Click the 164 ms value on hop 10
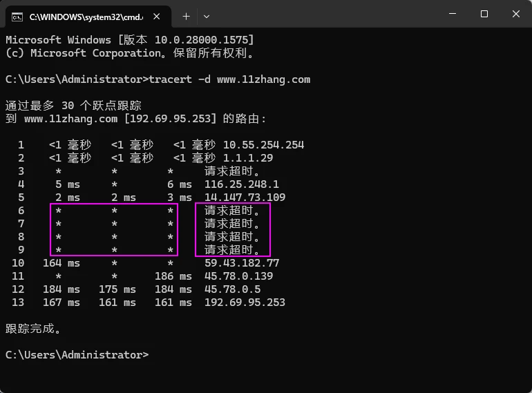Viewport: 532px width, 393px height. (x=61, y=262)
